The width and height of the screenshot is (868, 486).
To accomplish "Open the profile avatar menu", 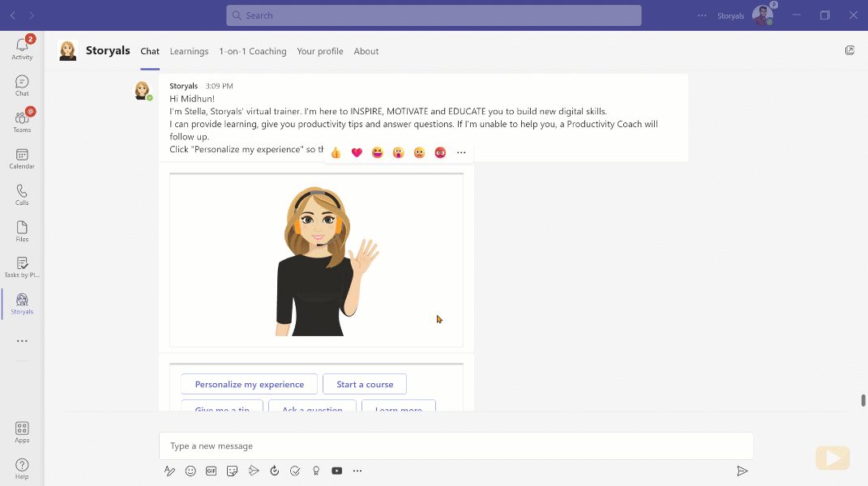I will point(763,15).
